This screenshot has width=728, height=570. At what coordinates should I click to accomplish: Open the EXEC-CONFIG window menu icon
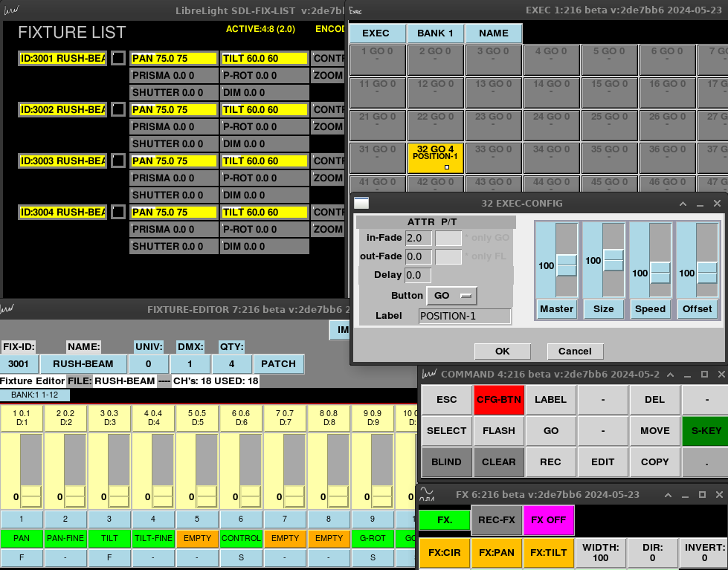[361, 203]
